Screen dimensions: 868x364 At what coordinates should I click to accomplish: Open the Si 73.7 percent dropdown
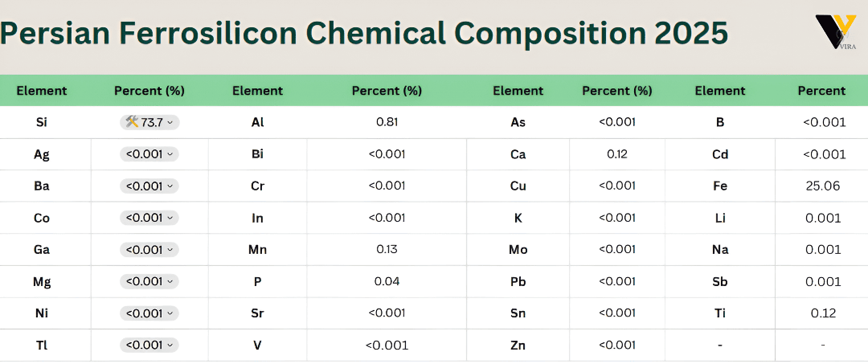149,122
